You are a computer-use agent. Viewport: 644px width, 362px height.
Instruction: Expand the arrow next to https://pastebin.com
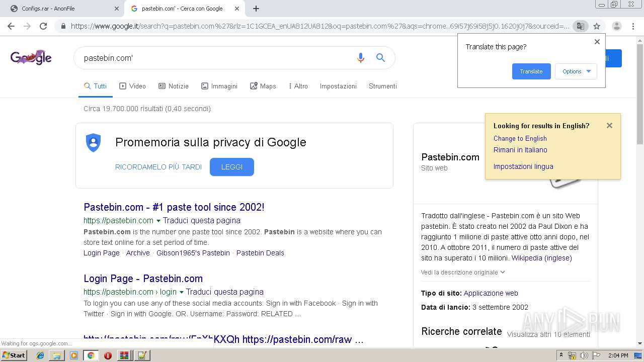click(158, 221)
